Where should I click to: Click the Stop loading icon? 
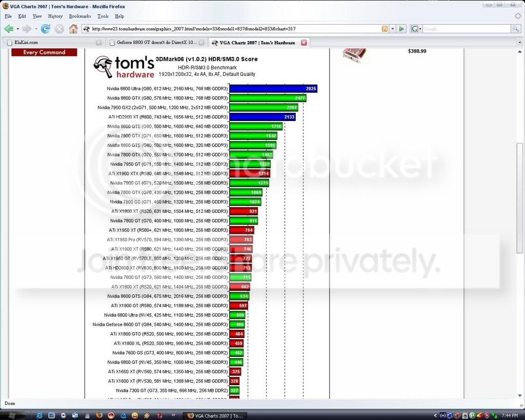tap(59, 29)
